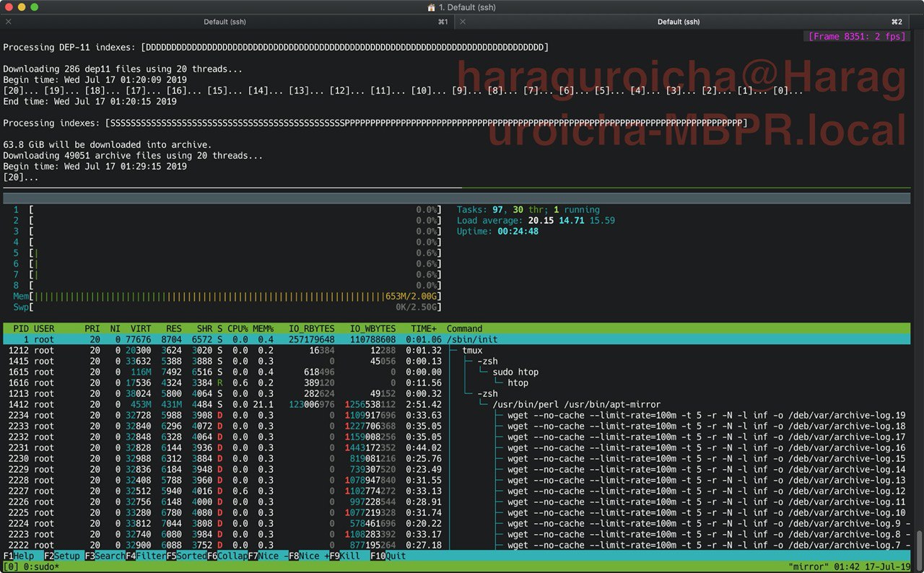Select the wget row writing archive-log.14

[x=456, y=469]
